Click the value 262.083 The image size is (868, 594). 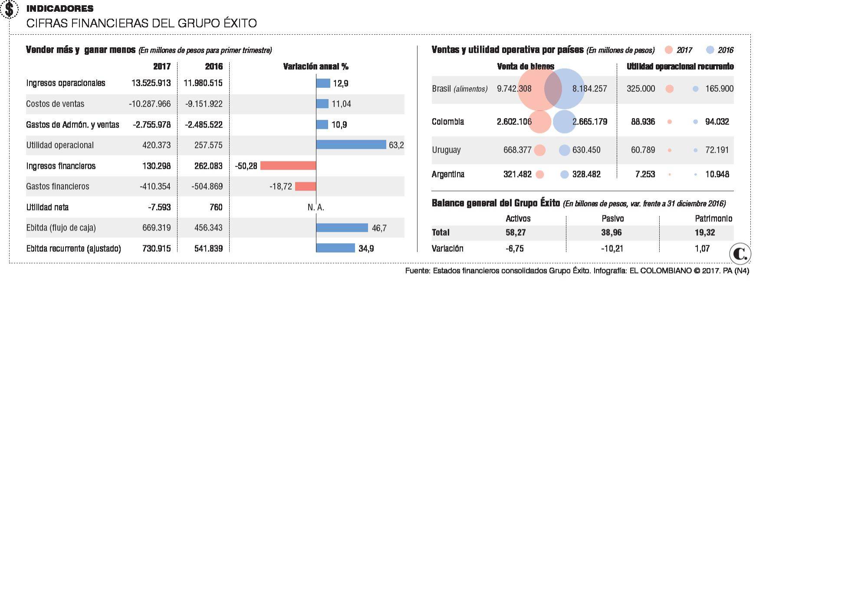pos(208,166)
